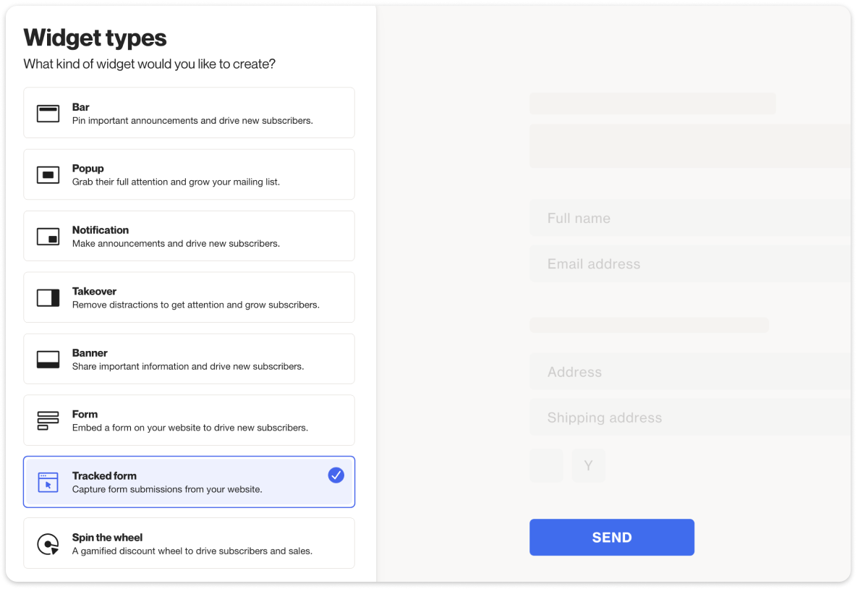Choose the Notification widget description text
The height and width of the screenshot is (589, 868).
[x=176, y=244]
